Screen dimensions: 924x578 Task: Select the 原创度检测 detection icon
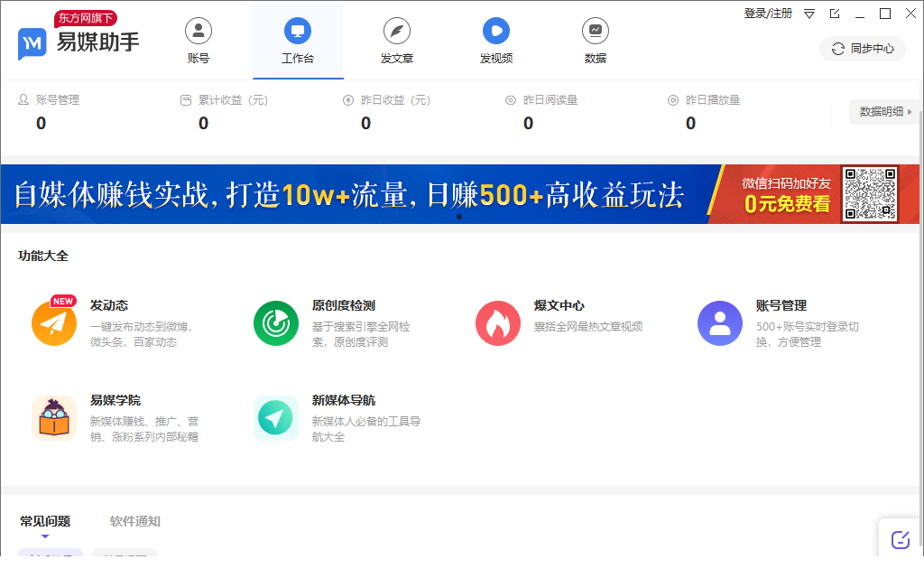(276, 322)
